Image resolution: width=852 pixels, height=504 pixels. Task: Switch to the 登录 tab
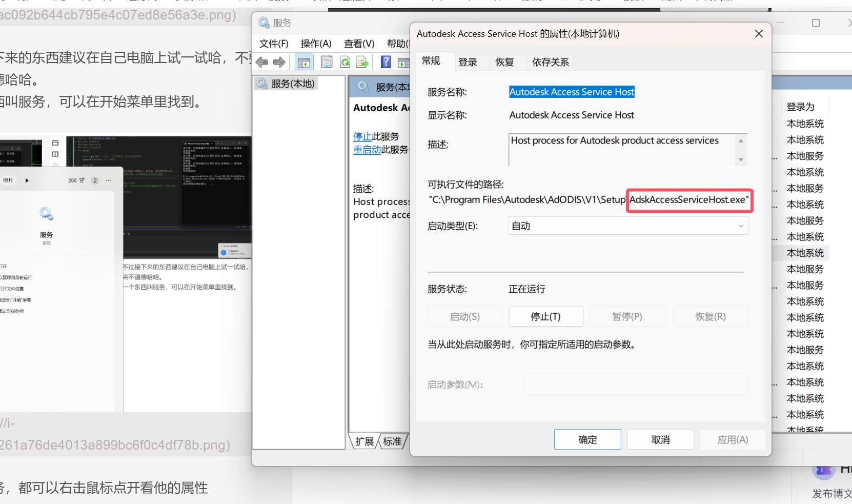click(x=468, y=62)
